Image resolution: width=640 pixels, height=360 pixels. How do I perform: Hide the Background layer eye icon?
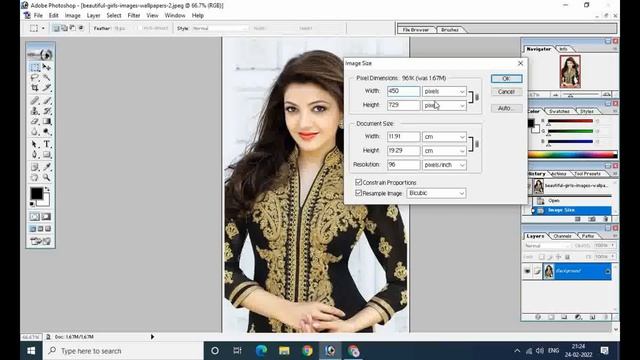coord(527,271)
